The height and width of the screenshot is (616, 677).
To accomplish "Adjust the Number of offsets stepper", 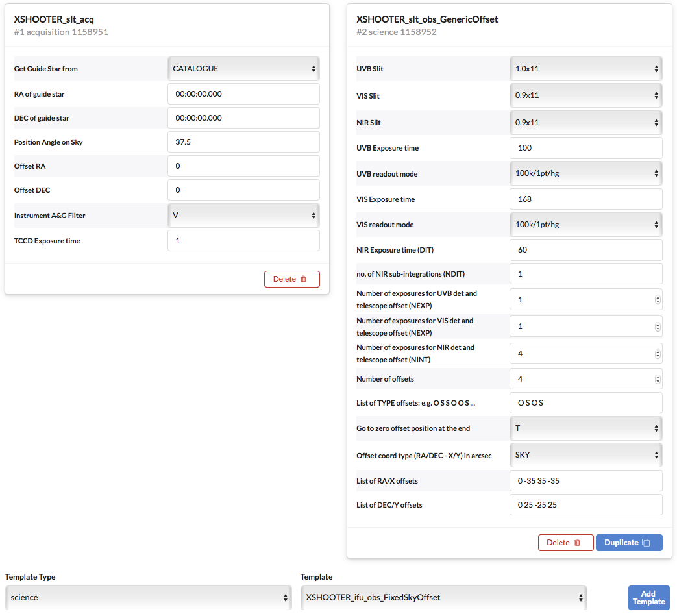I will (658, 379).
